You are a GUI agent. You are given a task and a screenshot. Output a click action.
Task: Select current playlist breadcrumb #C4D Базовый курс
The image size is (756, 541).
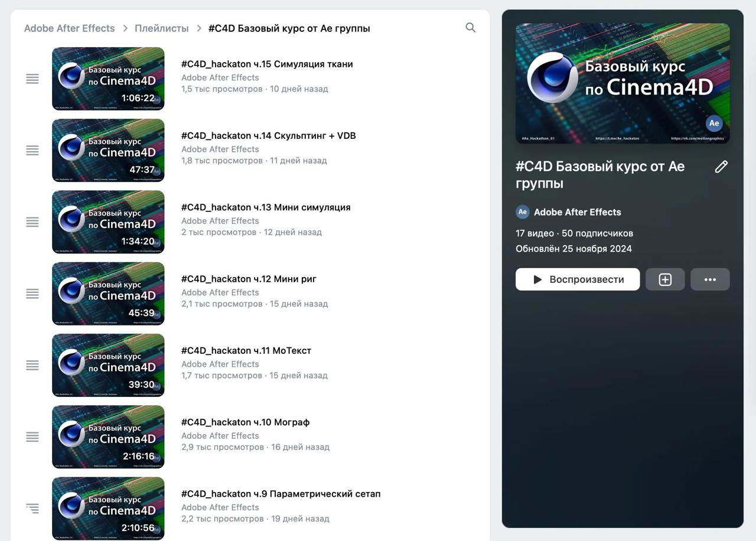(x=289, y=28)
